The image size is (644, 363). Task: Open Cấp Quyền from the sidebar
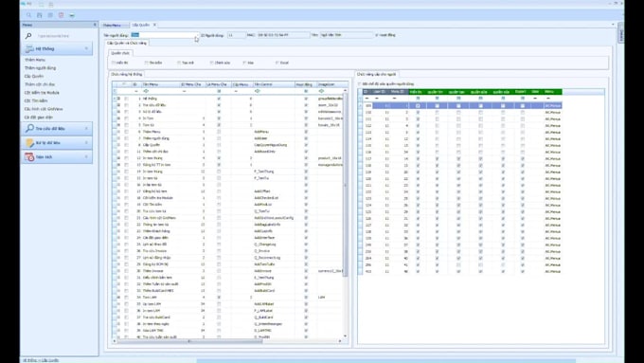coord(34,77)
